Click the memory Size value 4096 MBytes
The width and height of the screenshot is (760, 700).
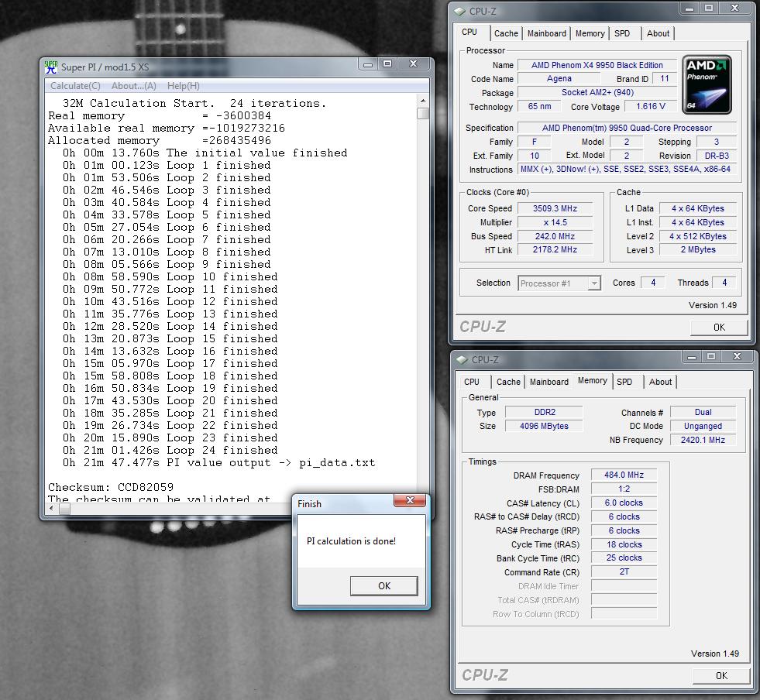click(x=545, y=427)
